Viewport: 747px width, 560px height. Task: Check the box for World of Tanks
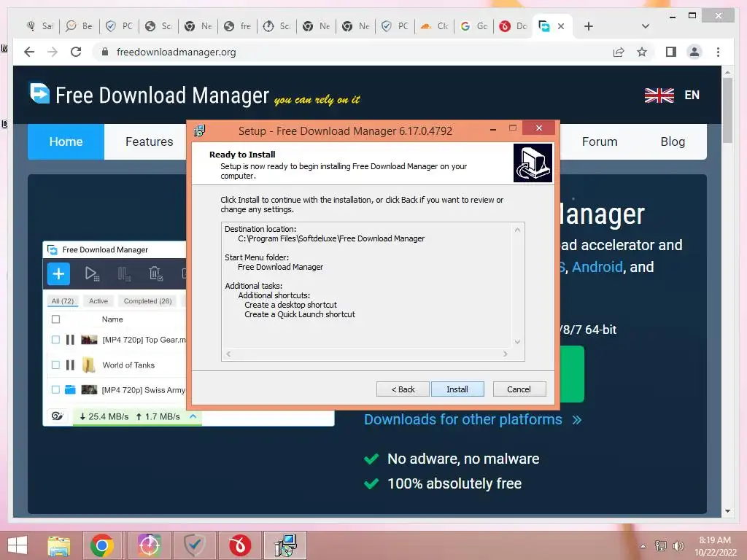click(x=55, y=365)
